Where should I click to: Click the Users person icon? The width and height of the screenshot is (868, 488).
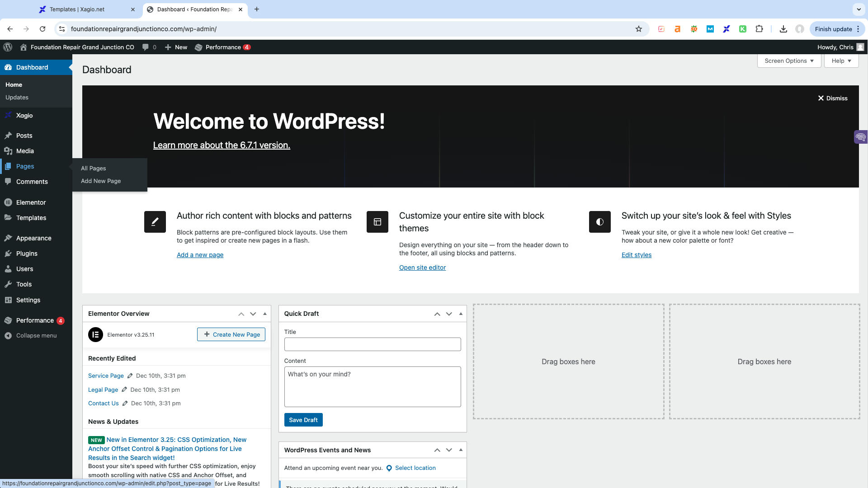(8, 269)
